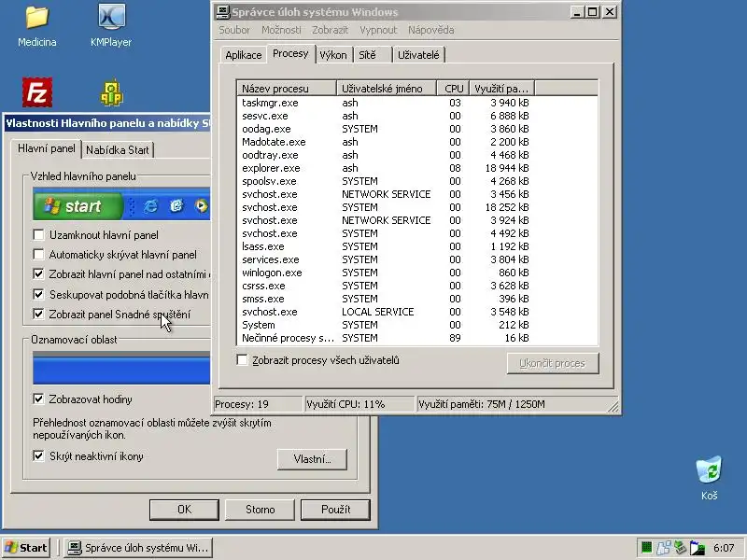Toggle Uzamknout hlavní panel checkbox
The height and width of the screenshot is (560, 747).
[38, 235]
